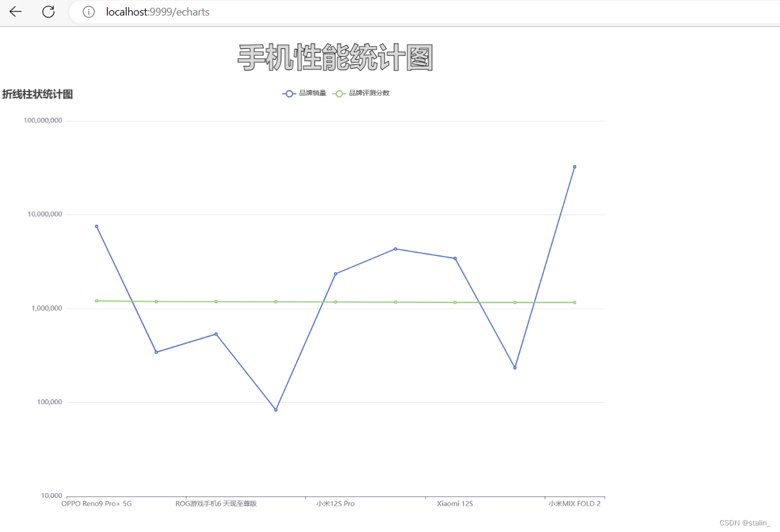Screen dimensions: 780x532
Task: Click green score point for OPPO Reno9 Pro+ 5G
Action: (96, 301)
